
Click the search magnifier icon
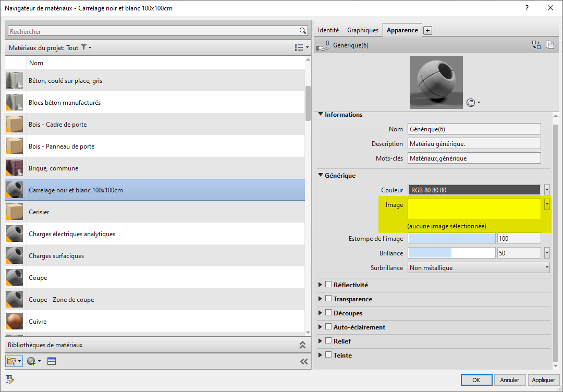pyautogui.click(x=302, y=31)
